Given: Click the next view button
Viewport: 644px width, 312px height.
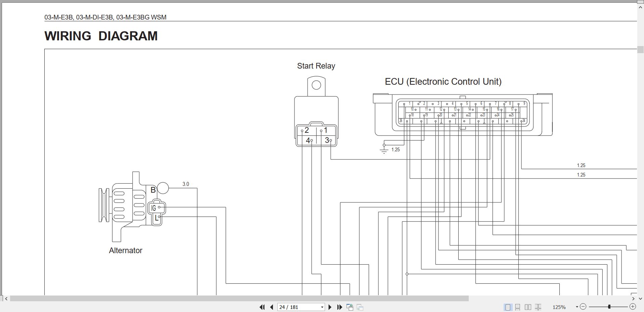Looking at the screenshot, I should point(360,307).
